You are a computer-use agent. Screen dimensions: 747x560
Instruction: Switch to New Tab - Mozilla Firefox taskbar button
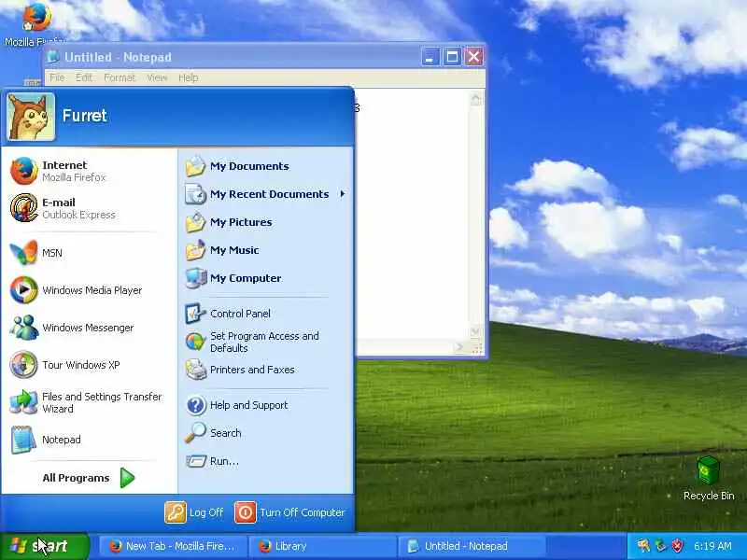tap(172, 546)
